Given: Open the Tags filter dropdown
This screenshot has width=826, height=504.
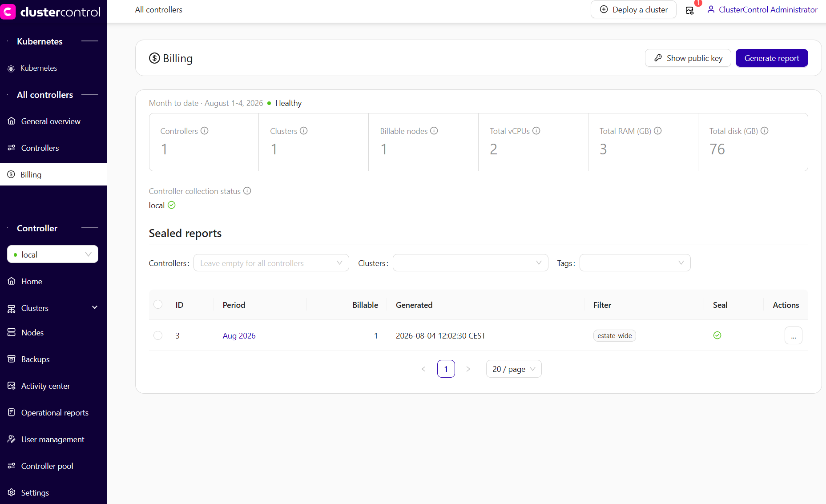Looking at the screenshot, I should point(635,263).
